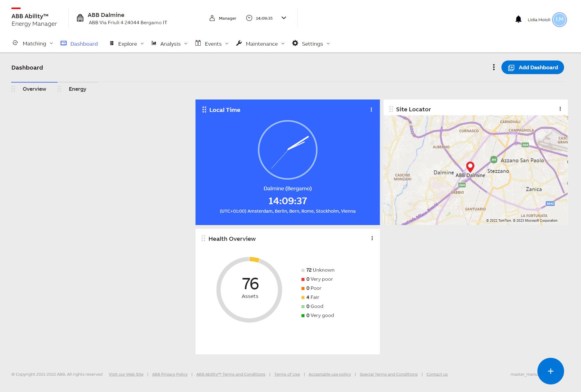Click the site building icon
Screen dimensions: 581x392
coord(80,18)
